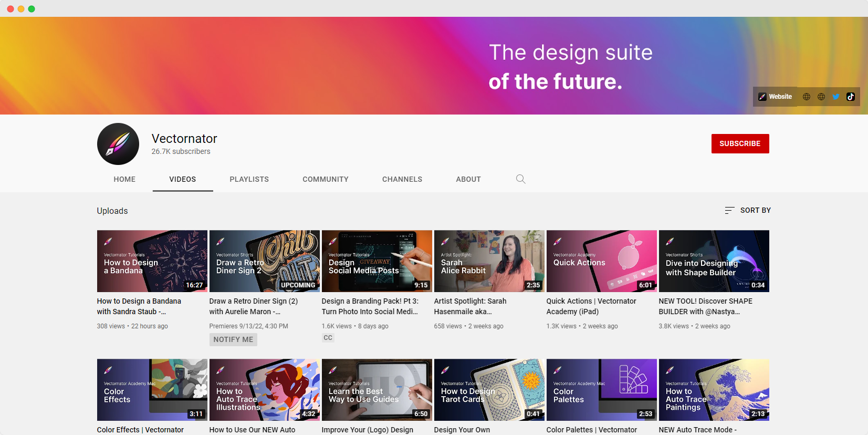The height and width of the screenshot is (435, 868).
Task: Open 'How to Use Our NEW Auto' title link
Action: 253,430
